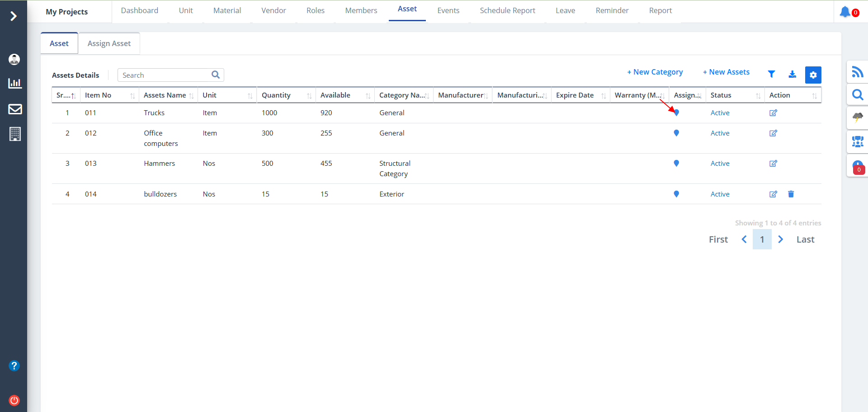Expand the left sidebar with the arrow
The width and height of the screenshot is (868, 412).
(x=14, y=16)
